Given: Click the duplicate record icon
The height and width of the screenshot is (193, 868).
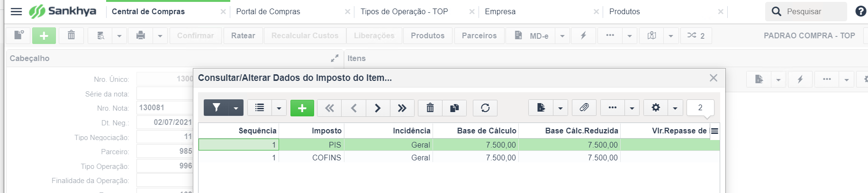Looking at the screenshot, I should coord(454,108).
